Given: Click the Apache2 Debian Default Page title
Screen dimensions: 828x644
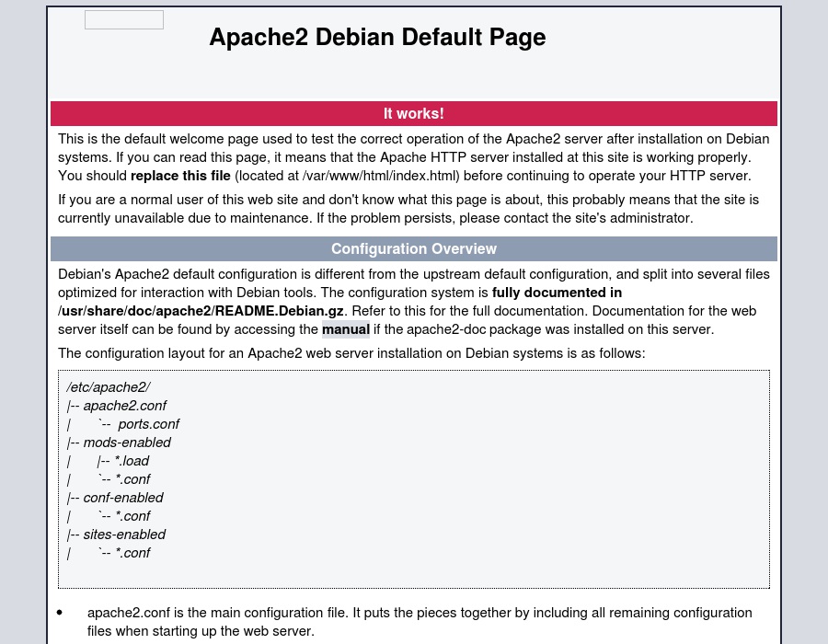Looking at the screenshot, I should pos(377,37).
